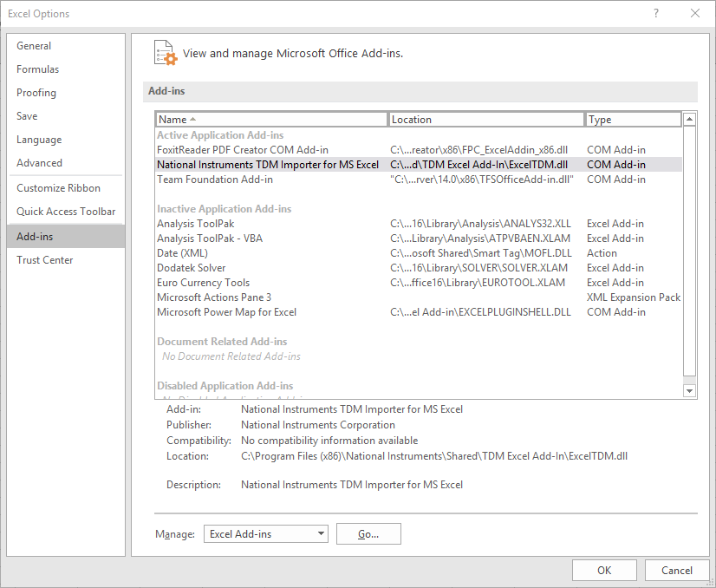Open the Help question mark button

(656, 13)
